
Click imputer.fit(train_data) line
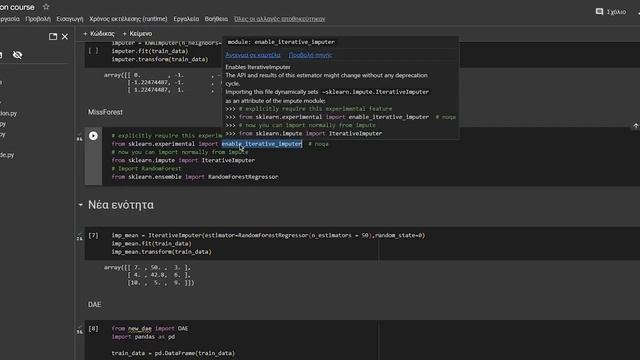tap(150, 51)
